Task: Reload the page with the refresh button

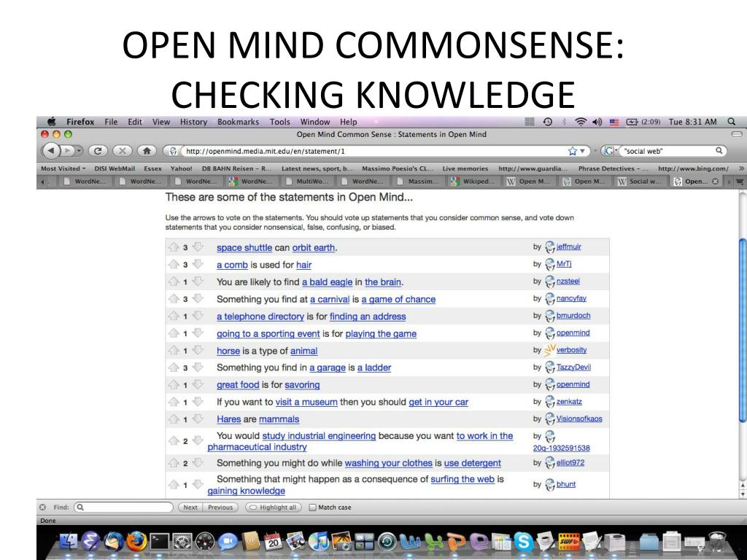Action: (x=98, y=151)
